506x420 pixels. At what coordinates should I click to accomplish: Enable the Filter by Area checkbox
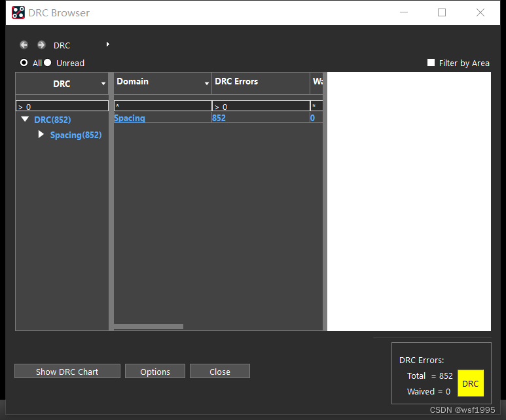pos(431,63)
